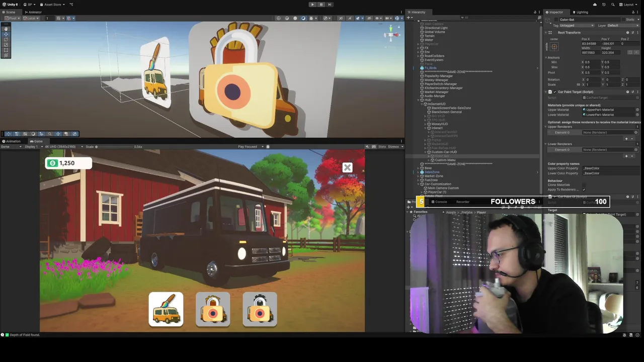
Task: Switch to the Animator tab
Action: point(34,12)
